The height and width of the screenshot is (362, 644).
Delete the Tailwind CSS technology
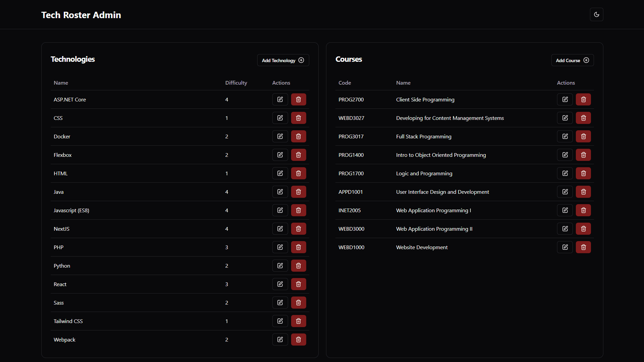tap(298, 321)
